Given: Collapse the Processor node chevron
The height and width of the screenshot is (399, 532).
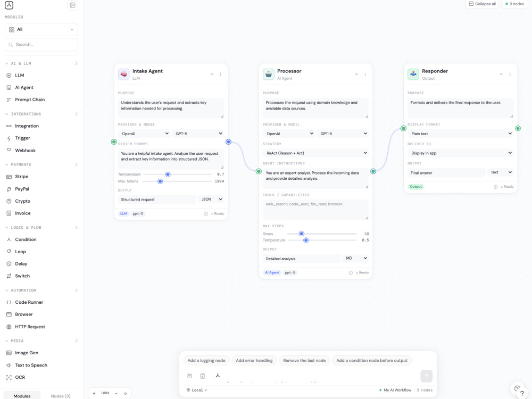Looking at the screenshot, I should coord(356,74).
